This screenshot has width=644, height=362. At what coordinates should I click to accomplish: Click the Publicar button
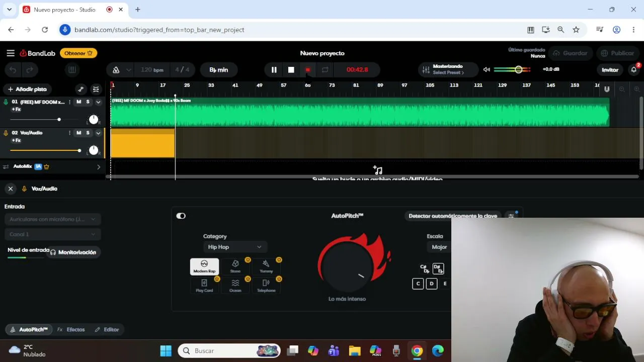point(617,53)
